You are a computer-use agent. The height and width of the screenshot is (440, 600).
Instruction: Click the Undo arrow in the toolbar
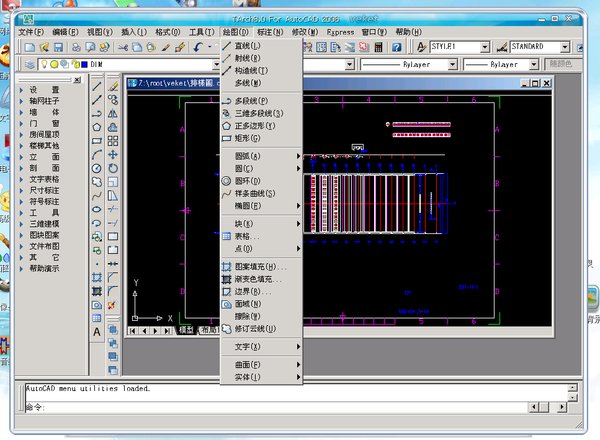pos(200,47)
